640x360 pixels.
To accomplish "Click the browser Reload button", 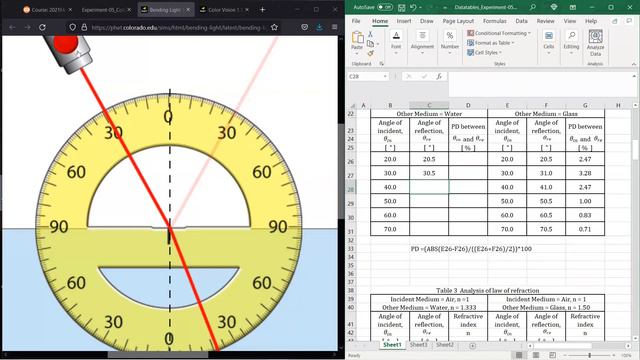I will tap(42, 27).
